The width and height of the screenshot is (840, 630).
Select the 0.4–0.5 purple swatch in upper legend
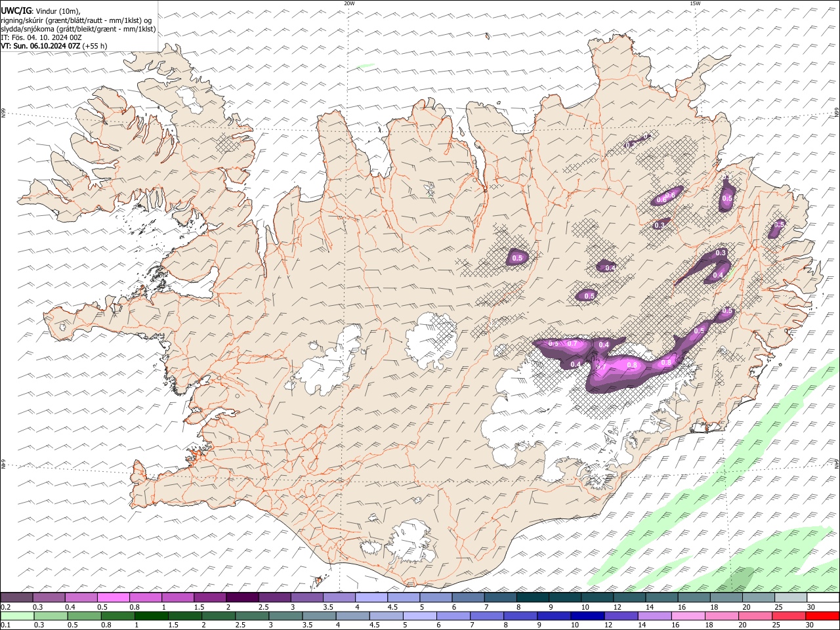click(81, 598)
